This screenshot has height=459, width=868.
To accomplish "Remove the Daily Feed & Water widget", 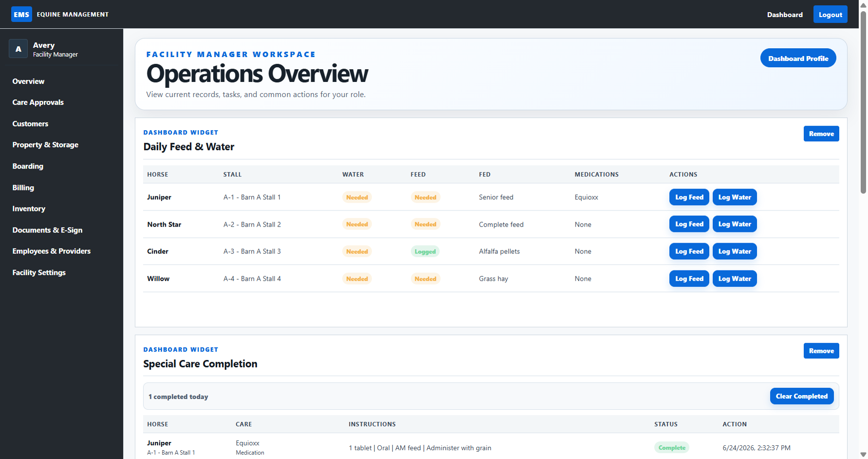I will tap(821, 134).
